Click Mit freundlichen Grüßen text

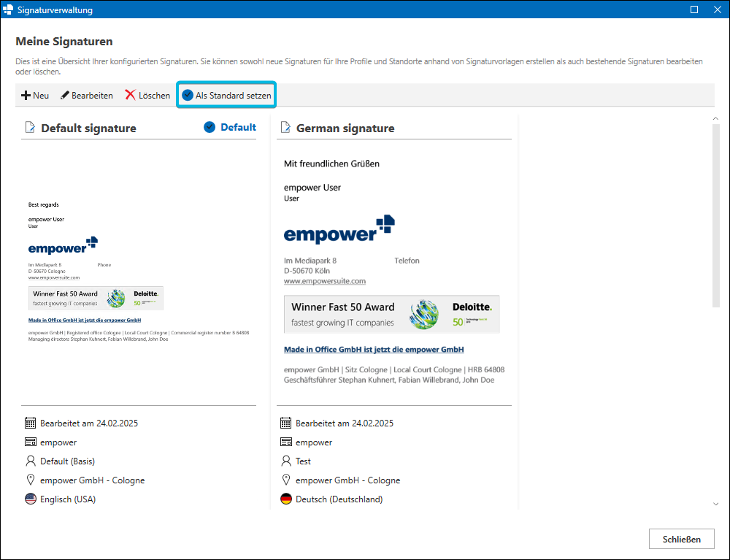click(331, 164)
